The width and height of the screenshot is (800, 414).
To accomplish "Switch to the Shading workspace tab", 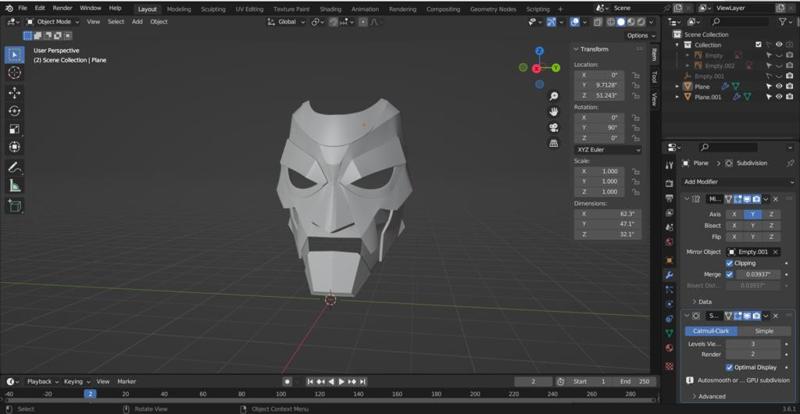I will (x=330, y=9).
